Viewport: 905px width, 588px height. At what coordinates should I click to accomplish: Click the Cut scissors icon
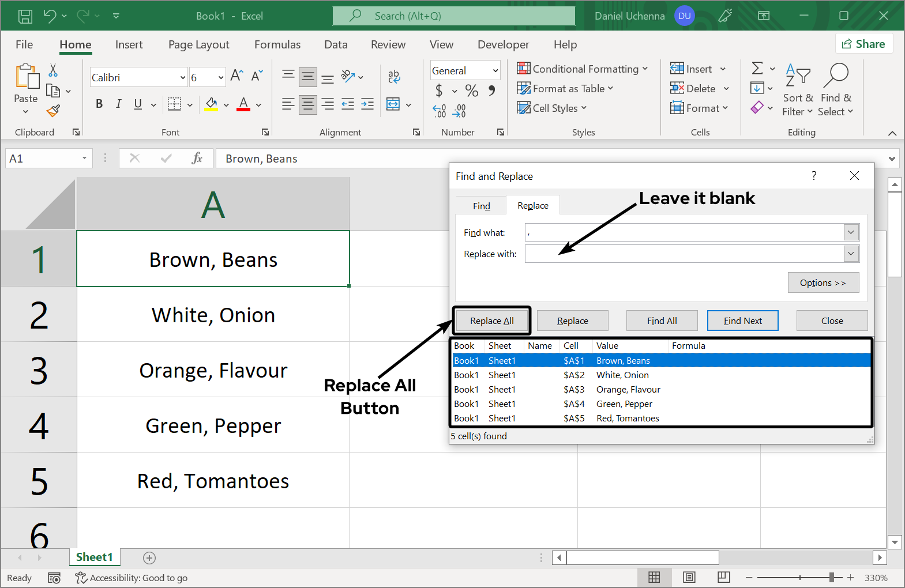pos(53,70)
